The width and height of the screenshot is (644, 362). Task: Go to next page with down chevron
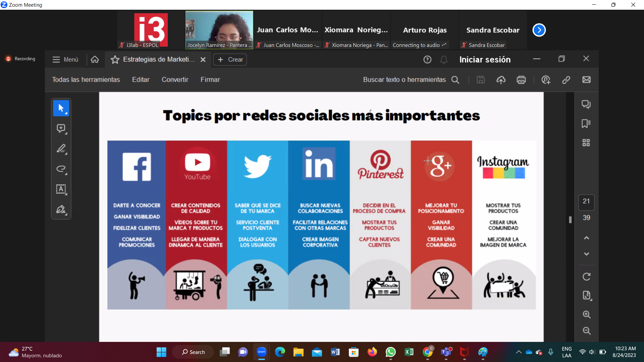[586, 254]
